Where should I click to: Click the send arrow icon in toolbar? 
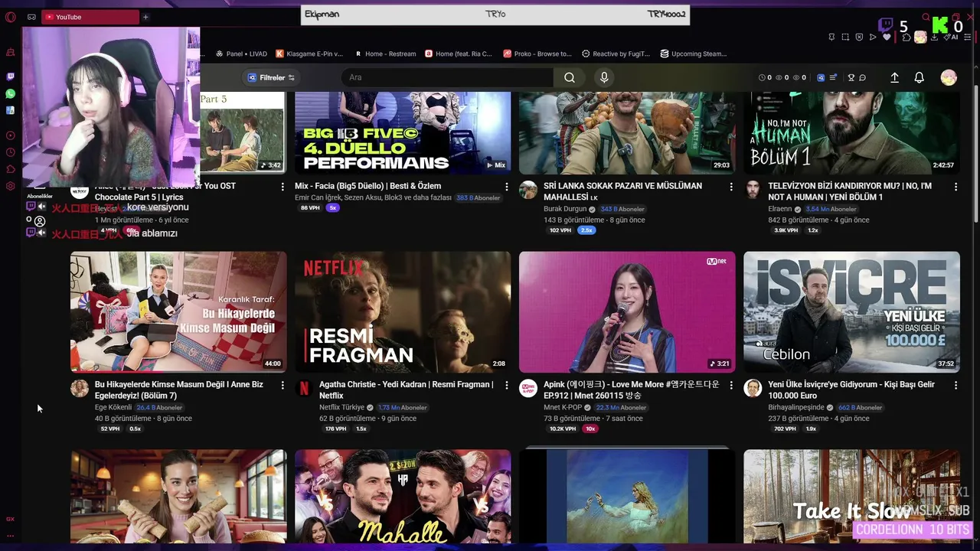(x=873, y=37)
